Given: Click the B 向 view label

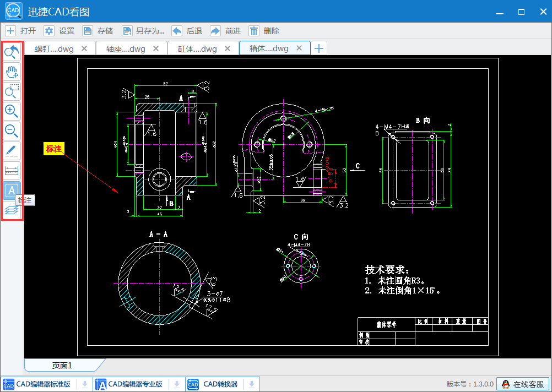Looking at the screenshot, I should [x=423, y=121].
